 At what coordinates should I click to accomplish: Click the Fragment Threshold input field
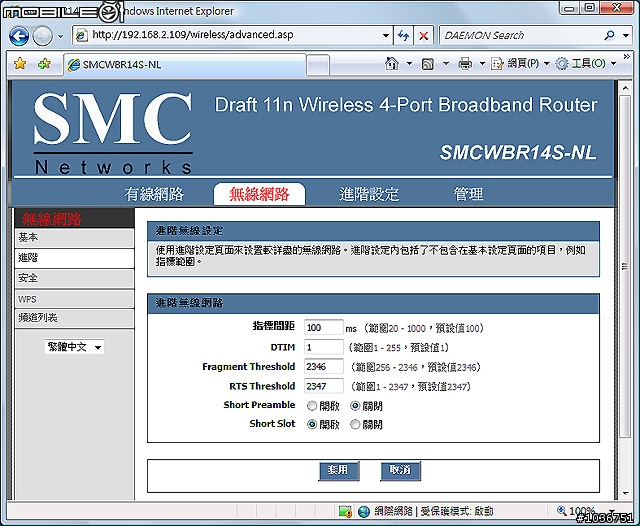[x=323, y=366]
